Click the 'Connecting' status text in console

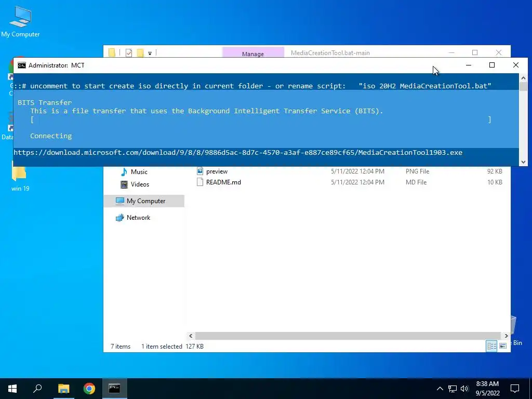click(x=51, y=136)
